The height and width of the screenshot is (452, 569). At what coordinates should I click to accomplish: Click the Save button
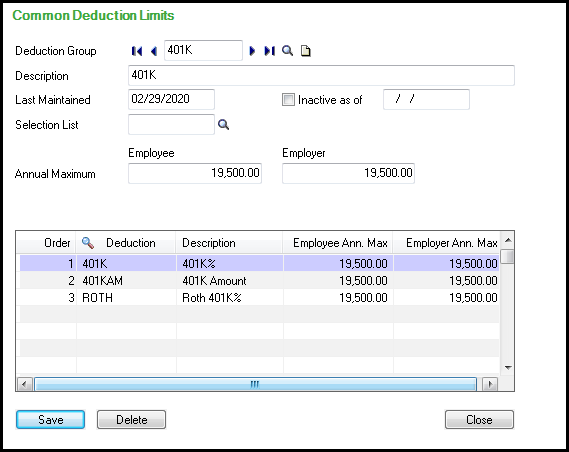pos(50,420)
